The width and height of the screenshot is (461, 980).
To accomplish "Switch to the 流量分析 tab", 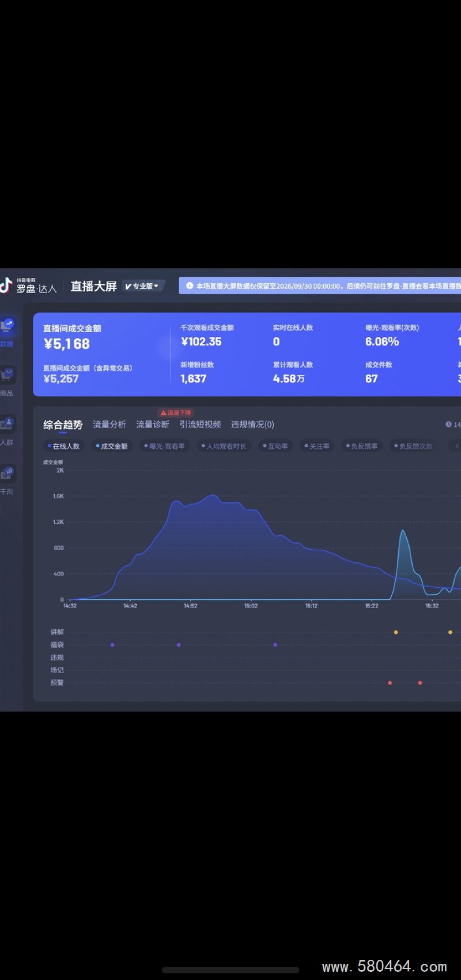I will click(109, 425).
